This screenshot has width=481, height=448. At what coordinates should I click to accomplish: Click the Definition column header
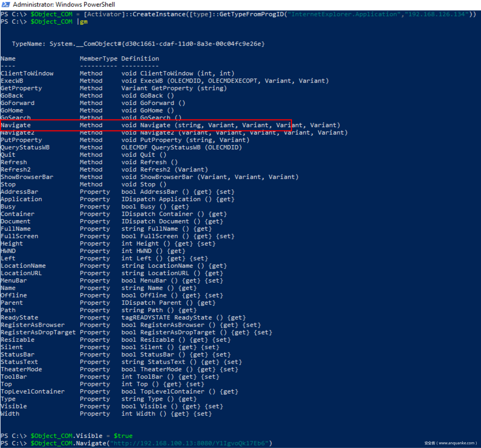140,59
